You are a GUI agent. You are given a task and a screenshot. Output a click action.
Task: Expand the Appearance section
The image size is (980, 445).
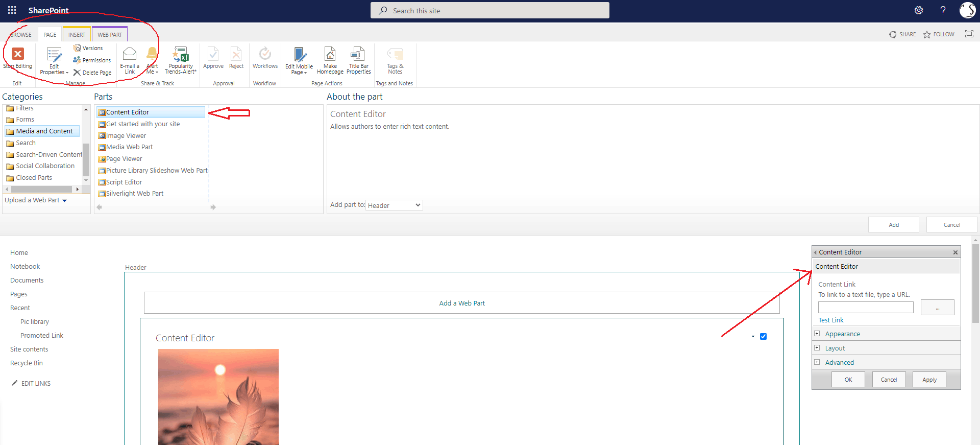(x=817, y=334)
